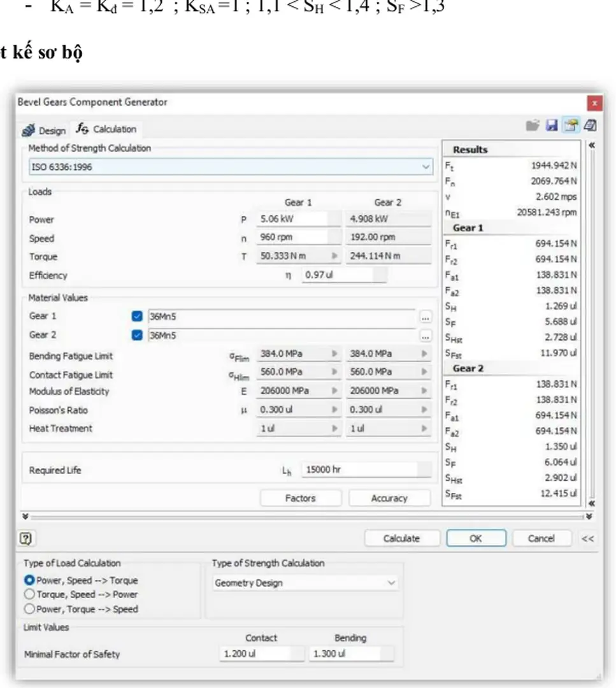Browse materials for Gear 2 via ellipsis
Screen dimensions: 616x688
click(x=426, y=335)
